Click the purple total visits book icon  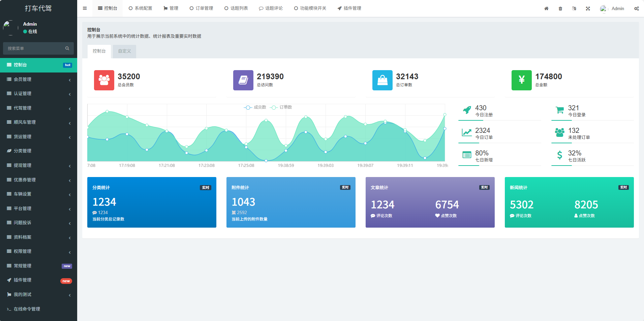pos(243,80)
